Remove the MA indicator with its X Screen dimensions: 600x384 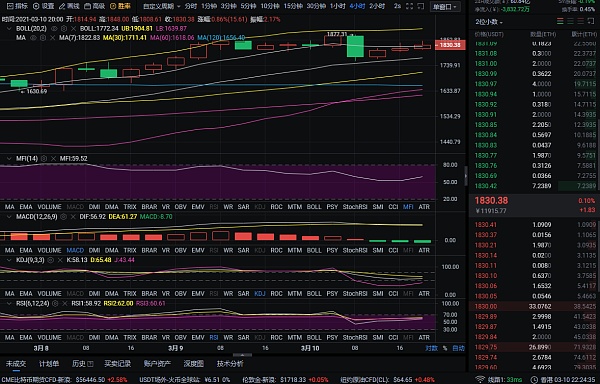[52, 37]
